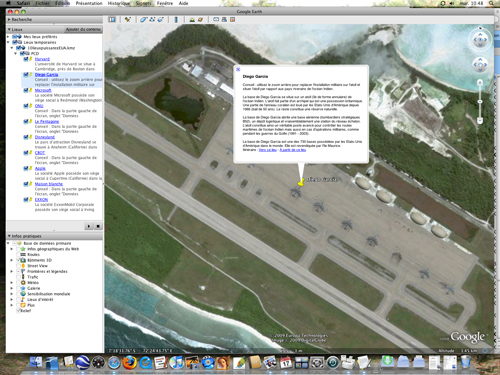This screenshot has height=375, width=500.
Task: Click Ajouter du contenu button
Action: (83, 29)
